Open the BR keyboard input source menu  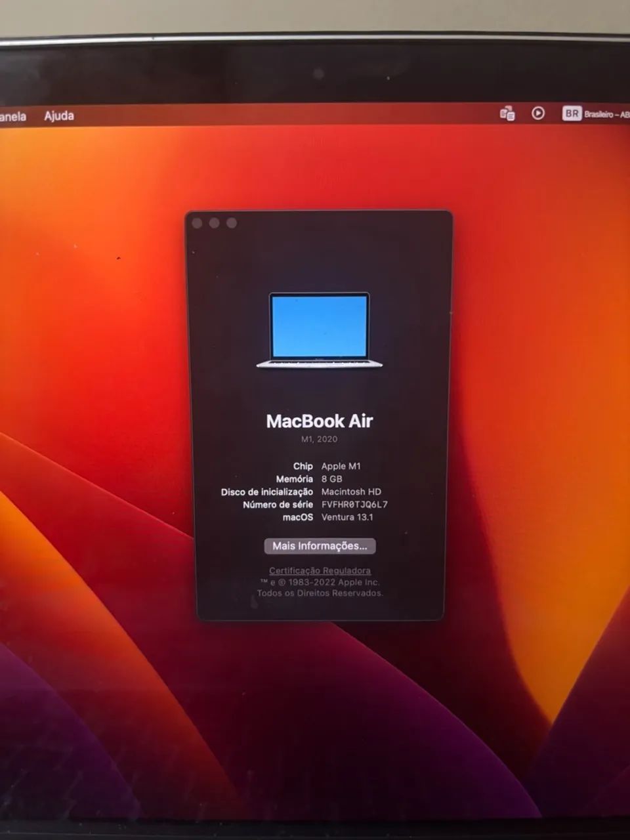point(572,114)
